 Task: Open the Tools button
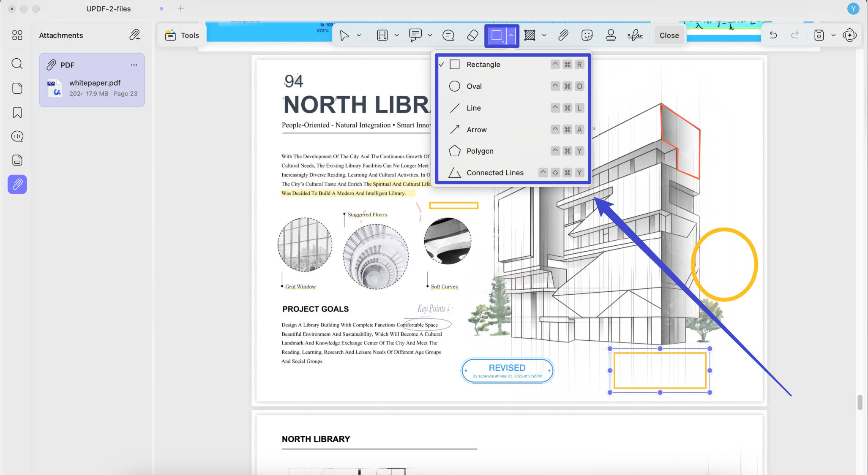(x=182, y=35)
